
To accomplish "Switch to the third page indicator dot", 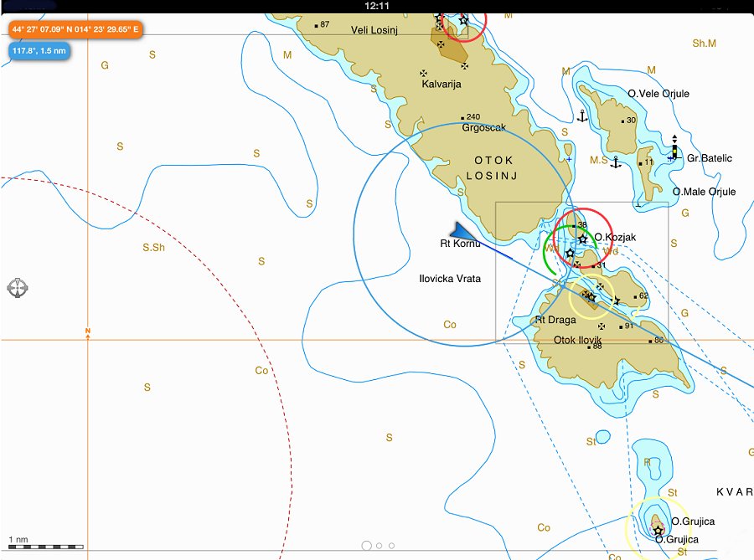I will pos(392,545).
